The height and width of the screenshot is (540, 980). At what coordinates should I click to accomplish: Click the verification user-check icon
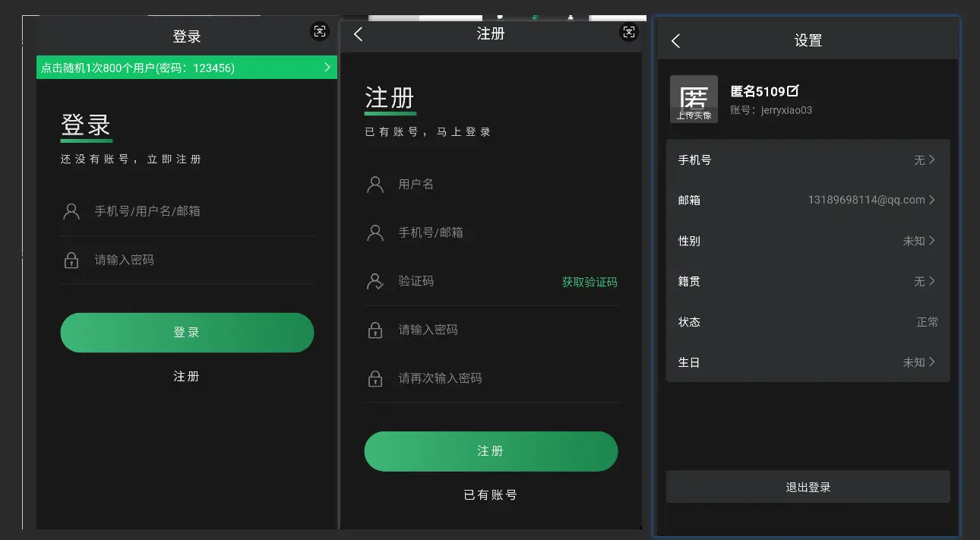(x=375, y=282)
